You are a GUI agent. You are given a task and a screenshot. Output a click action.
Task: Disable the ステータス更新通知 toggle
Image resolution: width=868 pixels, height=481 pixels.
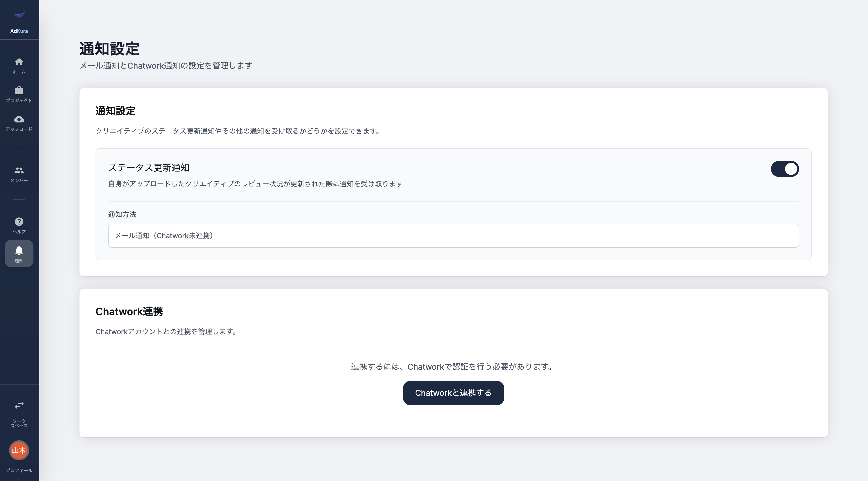coord(785,169)
